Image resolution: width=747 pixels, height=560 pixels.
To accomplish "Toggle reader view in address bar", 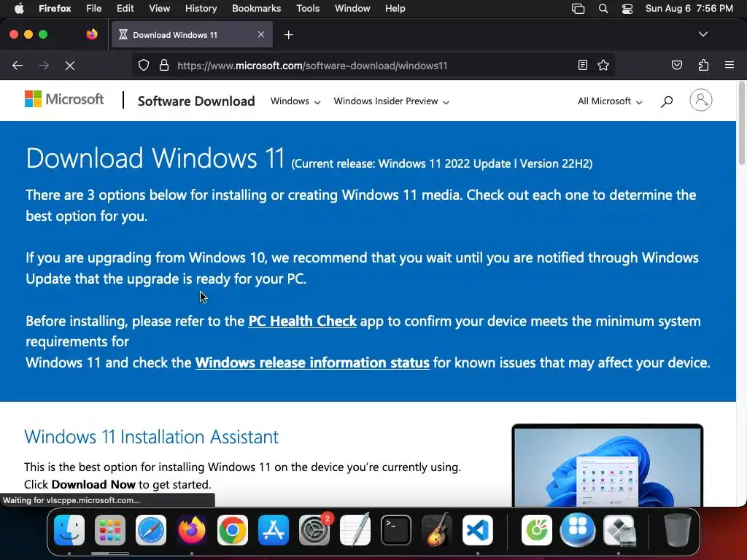I will pos(582,65).
